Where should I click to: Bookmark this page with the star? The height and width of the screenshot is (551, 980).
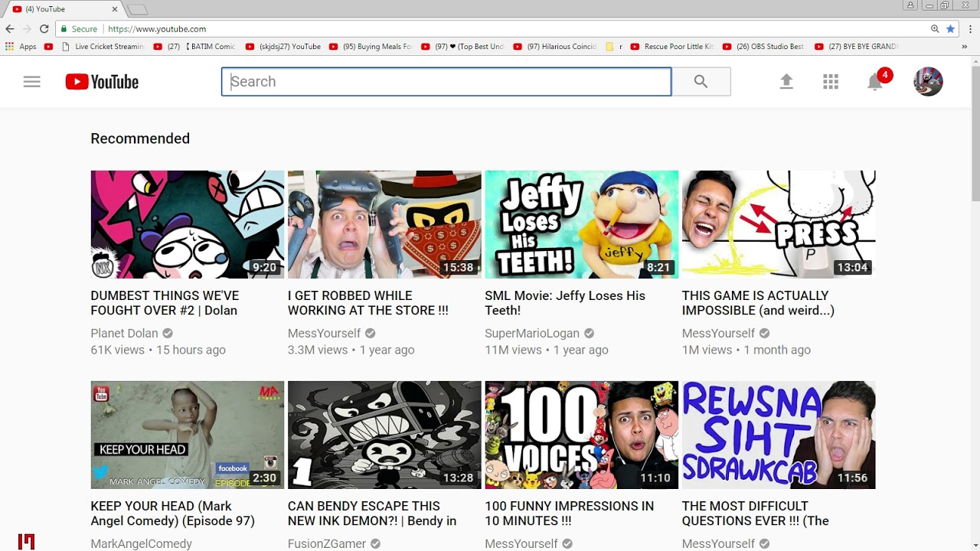pos(950,29)
